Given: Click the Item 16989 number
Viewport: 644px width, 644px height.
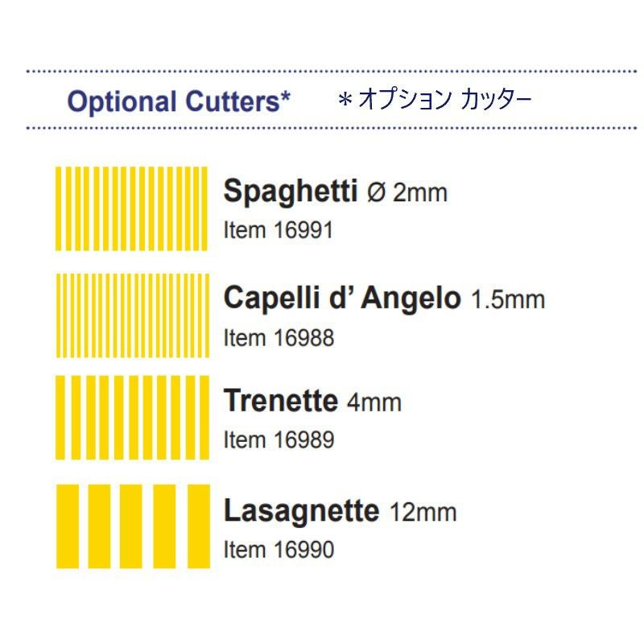Looking at the screenshot, I should pos(278,440).
